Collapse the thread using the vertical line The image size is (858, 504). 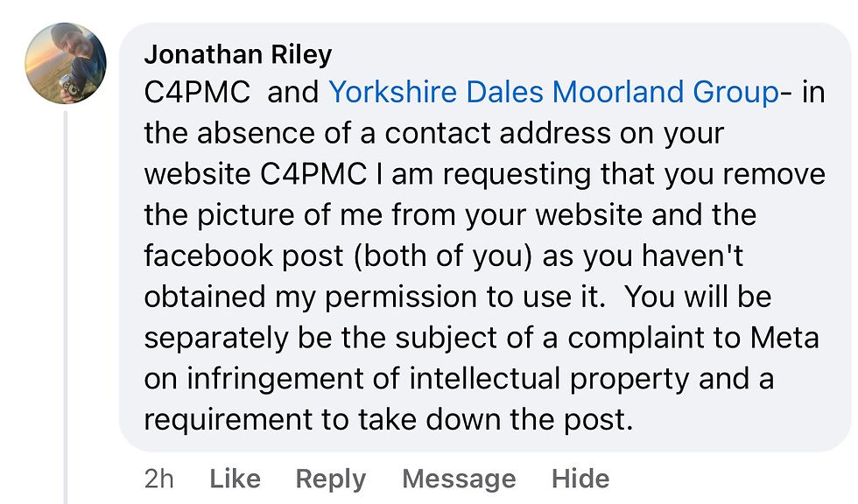pos(67,306)
